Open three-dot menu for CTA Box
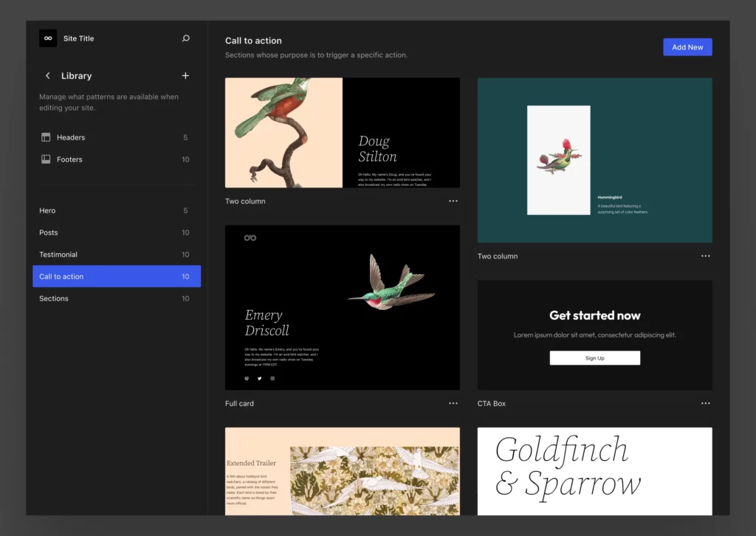 705,403
